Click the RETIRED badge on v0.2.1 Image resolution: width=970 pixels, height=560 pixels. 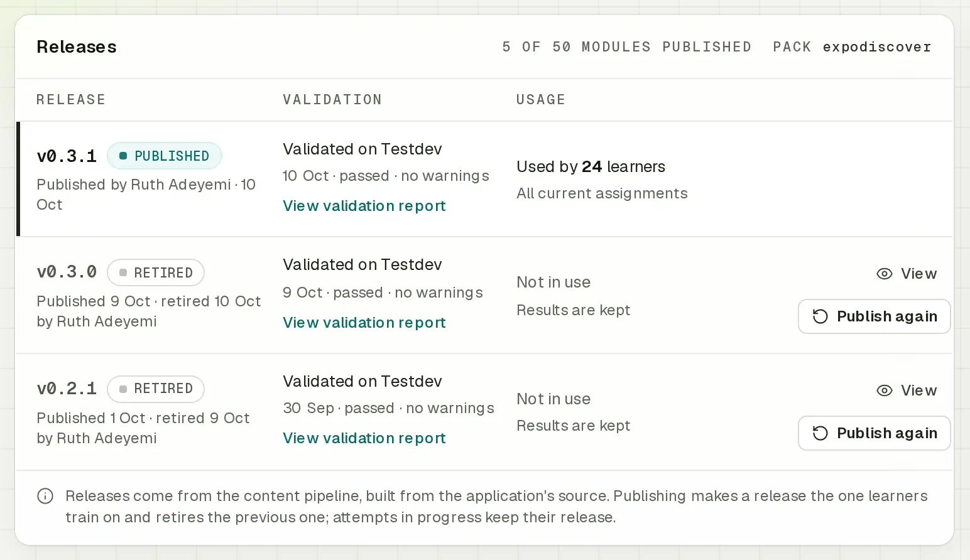pyautogui.click(x=156, y=389)
